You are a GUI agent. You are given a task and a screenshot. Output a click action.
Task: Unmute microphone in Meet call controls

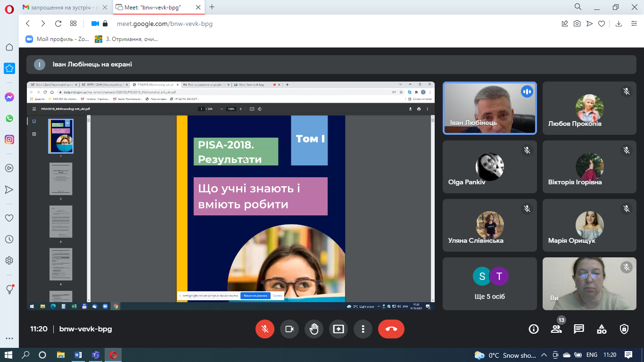point(265,329)
